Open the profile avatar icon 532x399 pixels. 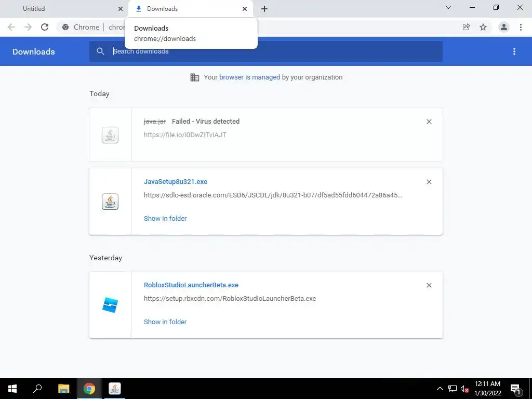click(x=504, y=27)
